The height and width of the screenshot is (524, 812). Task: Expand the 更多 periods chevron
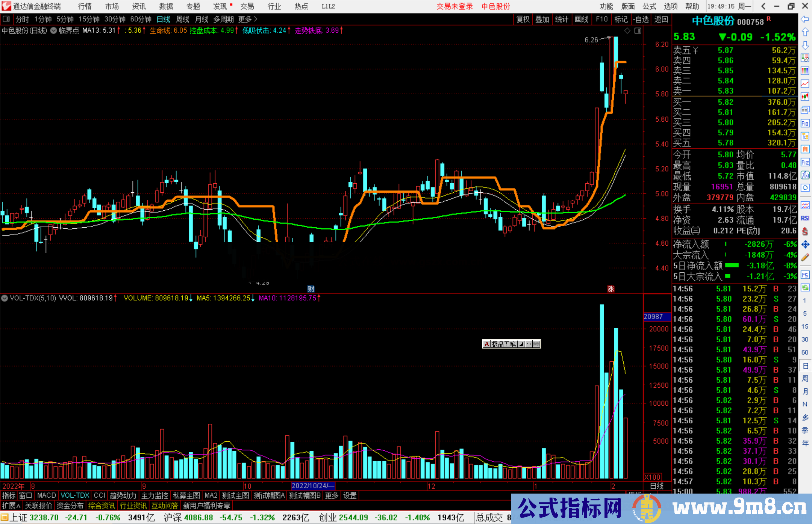256,19
